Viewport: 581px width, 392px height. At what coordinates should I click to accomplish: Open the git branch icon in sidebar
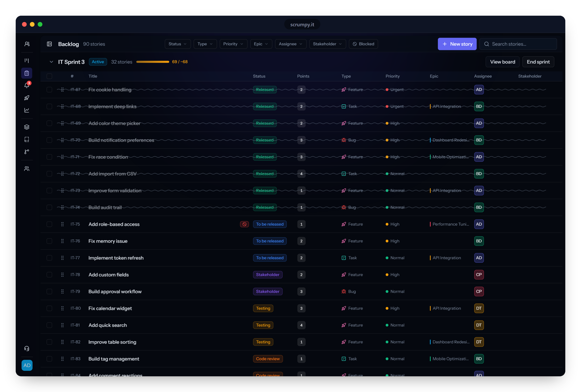pos(27,152)
